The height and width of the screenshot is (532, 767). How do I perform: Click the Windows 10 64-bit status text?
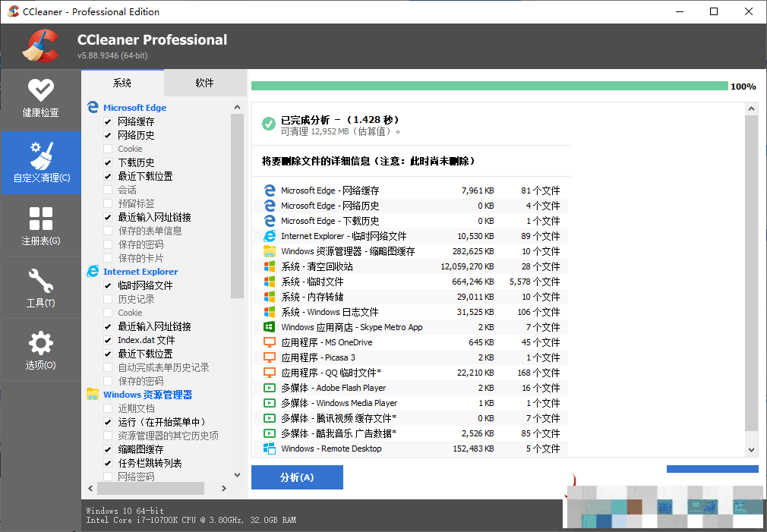coord(125,511)
